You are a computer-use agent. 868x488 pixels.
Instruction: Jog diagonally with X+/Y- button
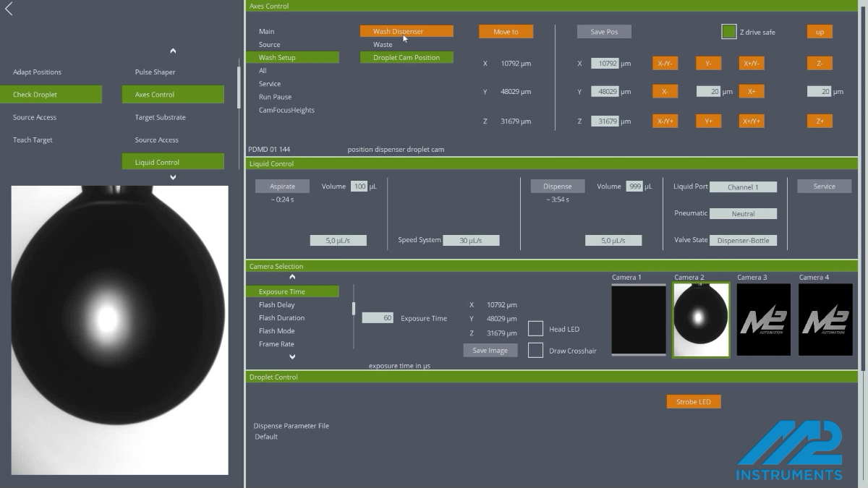pos(752,64)
